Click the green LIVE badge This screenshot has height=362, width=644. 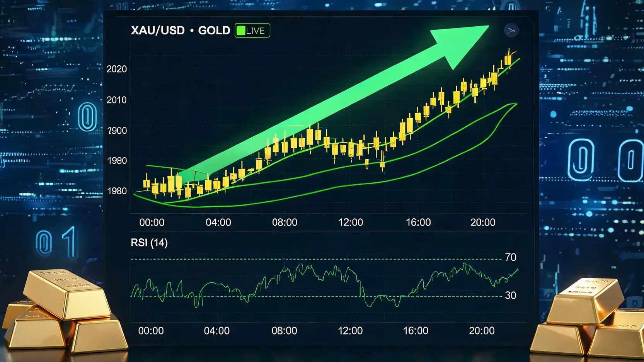252,31
